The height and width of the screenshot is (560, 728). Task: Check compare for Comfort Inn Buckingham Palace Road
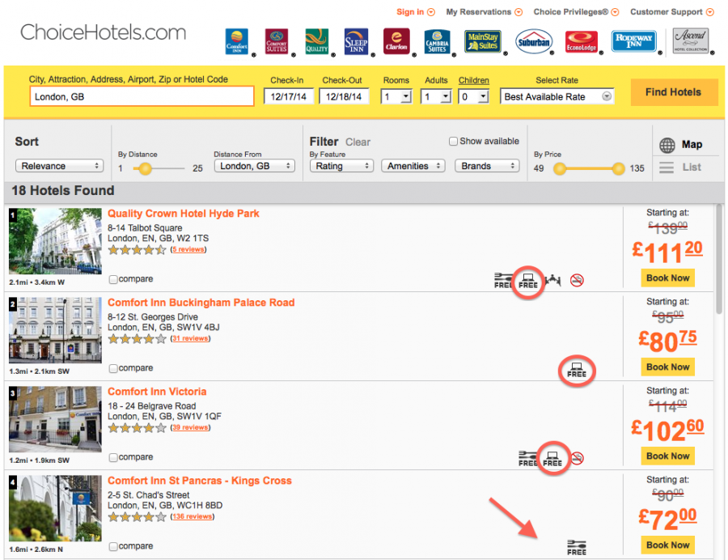point(112,369)
